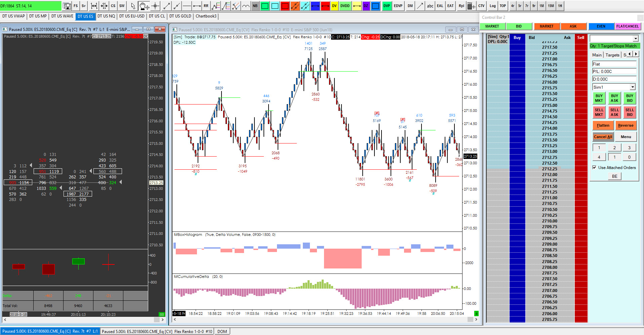Click the SELL MKT button
The height and width of the screenshot is (335, 644).
click(x=599, y=112)
